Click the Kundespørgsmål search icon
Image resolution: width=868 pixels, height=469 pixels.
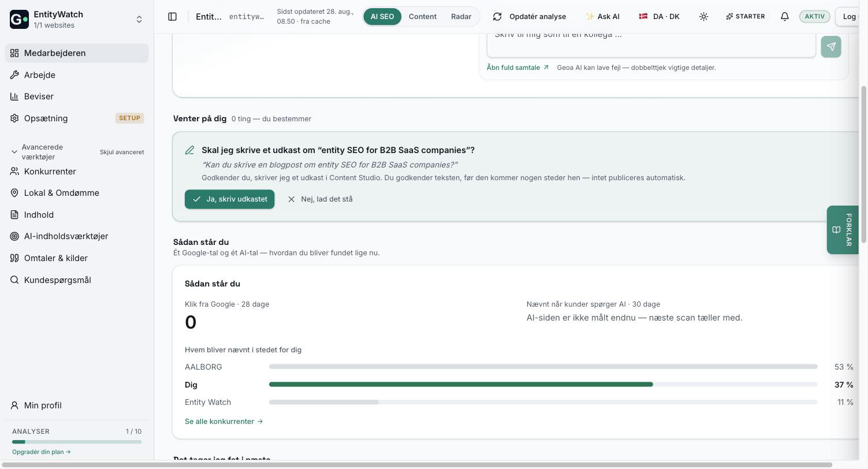(14, 280)
